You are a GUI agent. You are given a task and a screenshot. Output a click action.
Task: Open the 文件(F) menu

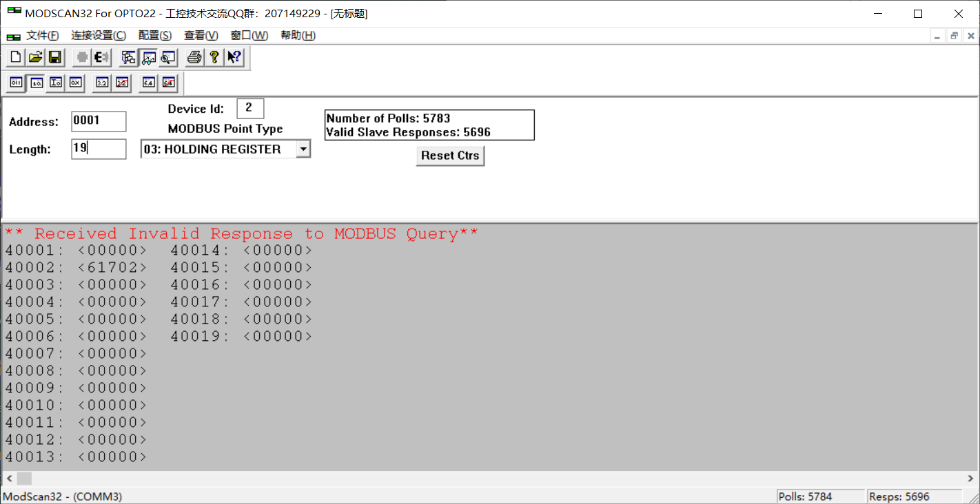tap(43, 36)
